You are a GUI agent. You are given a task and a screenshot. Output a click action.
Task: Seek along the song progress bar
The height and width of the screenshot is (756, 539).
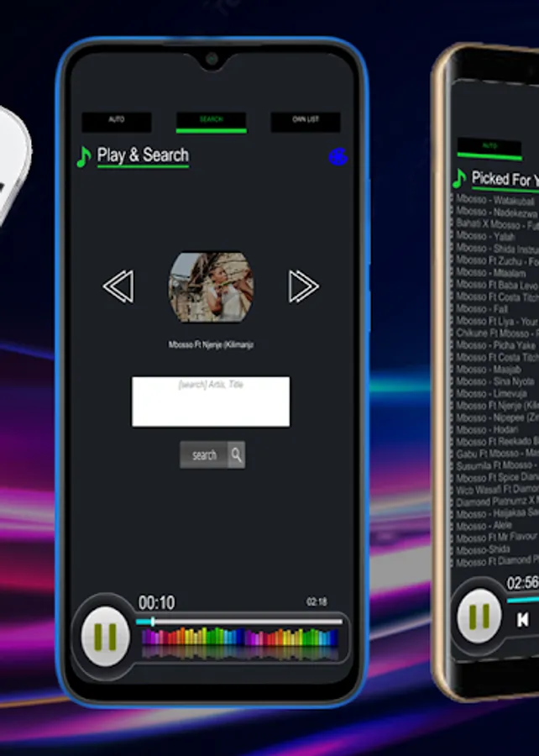239,622
